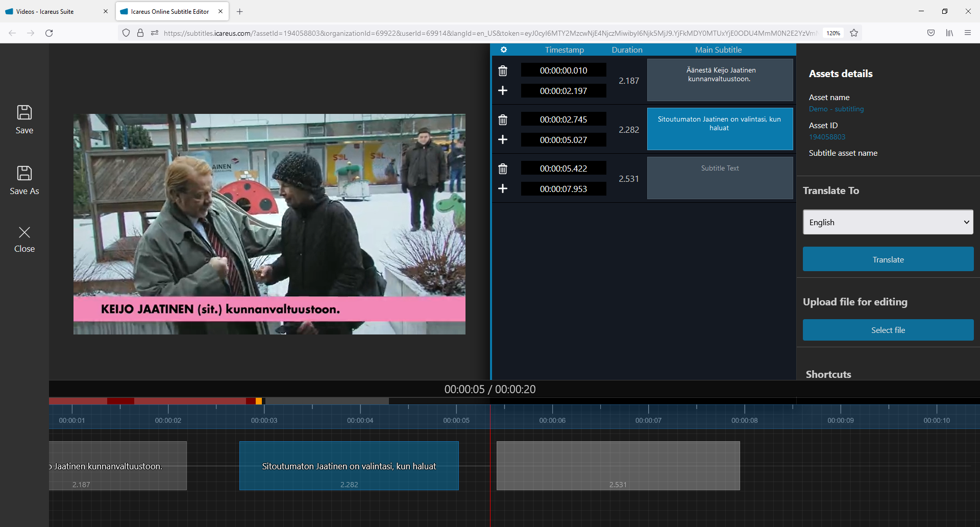Click the Save As icon
This screenshot has height=527, width=980.
(x=24, y=174)
